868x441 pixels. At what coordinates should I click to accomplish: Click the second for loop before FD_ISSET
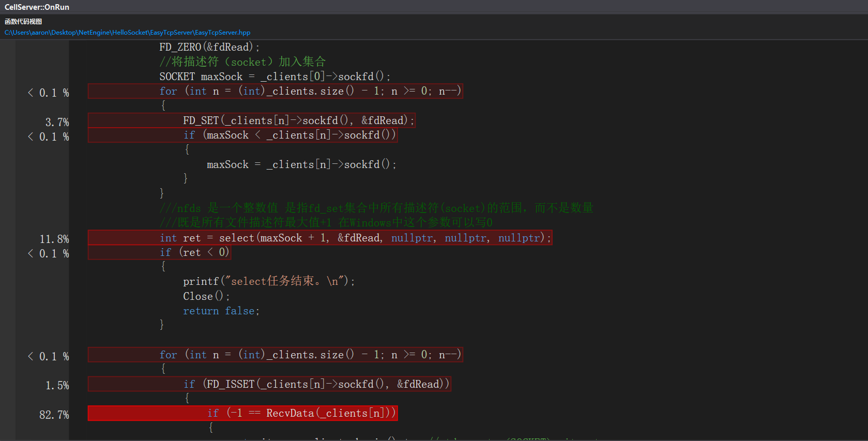pos(275,355)
